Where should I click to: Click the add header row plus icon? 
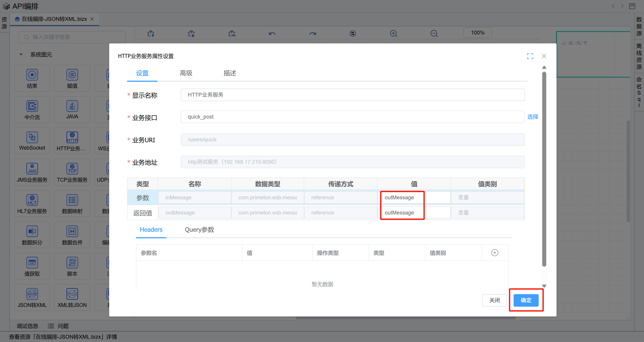(x=495, y=253)
